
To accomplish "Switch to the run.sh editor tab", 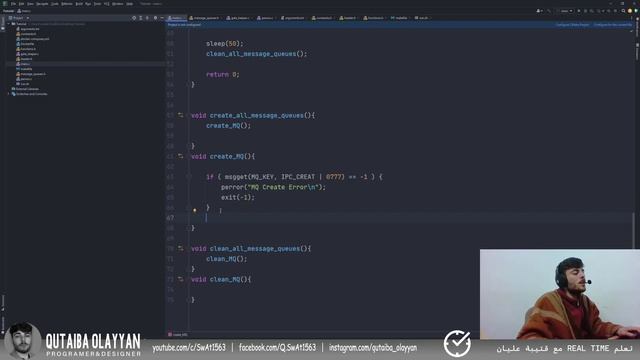I will coord(422,18).
